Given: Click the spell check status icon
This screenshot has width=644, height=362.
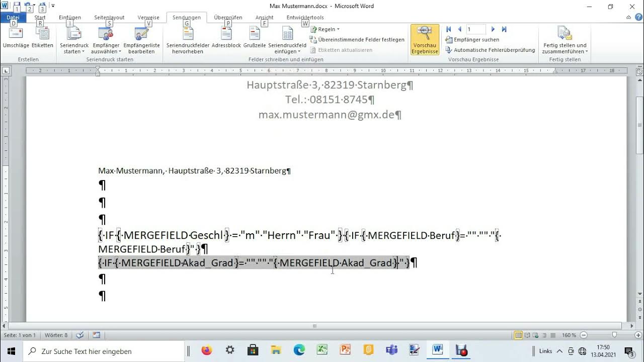Looking at the screenshot, I should 79,335.
